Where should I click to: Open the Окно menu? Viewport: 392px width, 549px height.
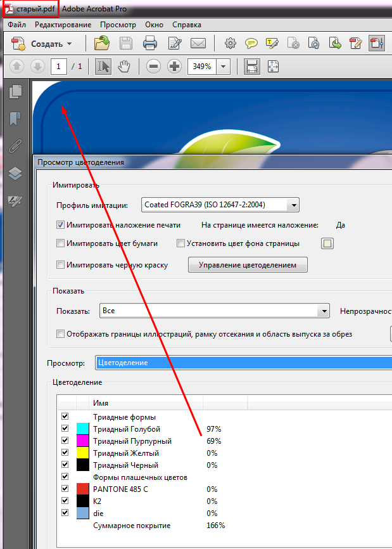[155, 25]
